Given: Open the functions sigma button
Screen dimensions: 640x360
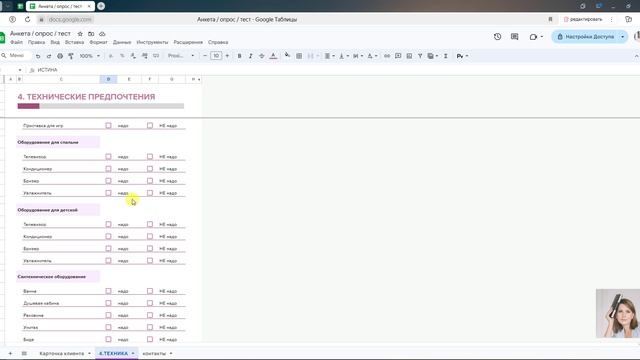Looking at the screenshot, I should [x=446, y=56].
